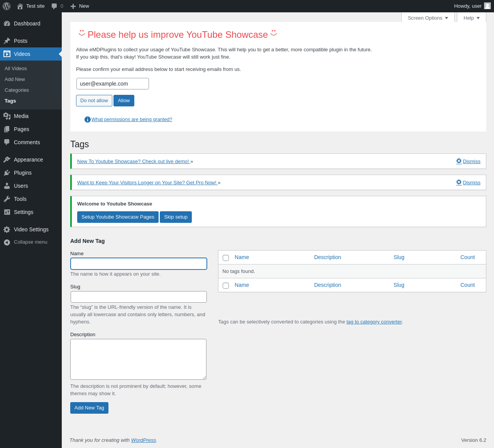Expand the Screen Options panel

(x=428, y=18)
